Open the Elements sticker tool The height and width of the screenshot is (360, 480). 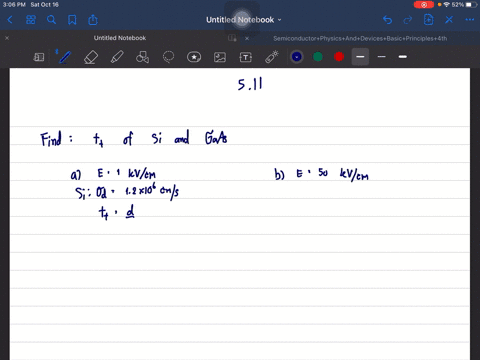[x=194, y=57]
